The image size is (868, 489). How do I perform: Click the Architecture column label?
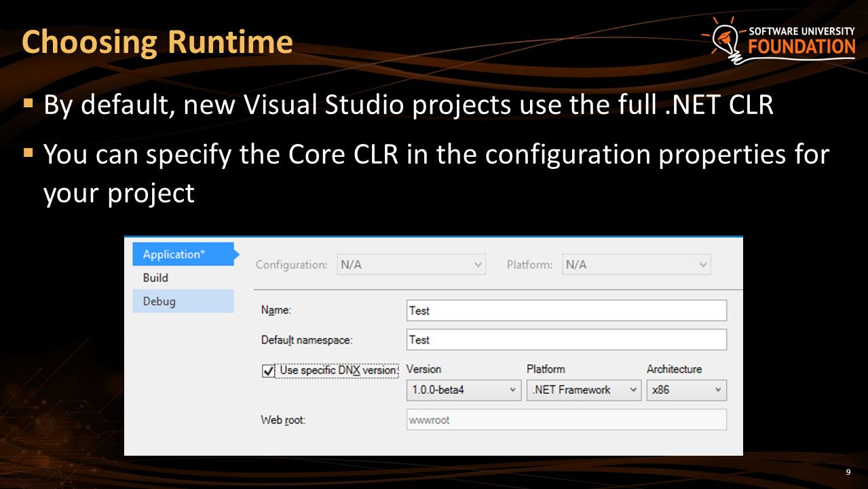pos(674,369)
